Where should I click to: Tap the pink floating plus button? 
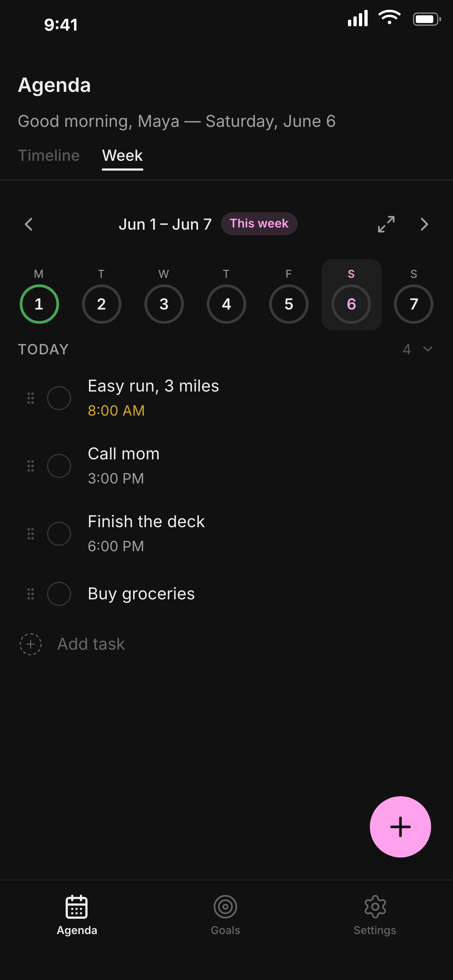(400, 827)
